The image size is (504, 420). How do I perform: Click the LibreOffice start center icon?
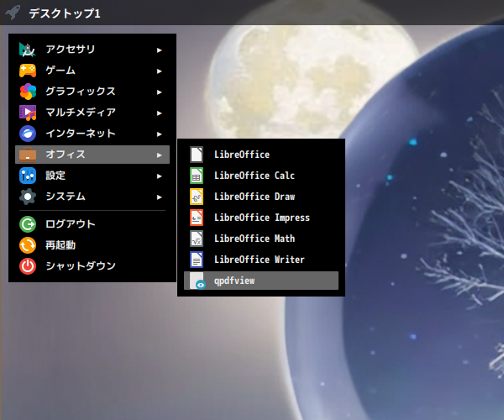coord(197,155)
